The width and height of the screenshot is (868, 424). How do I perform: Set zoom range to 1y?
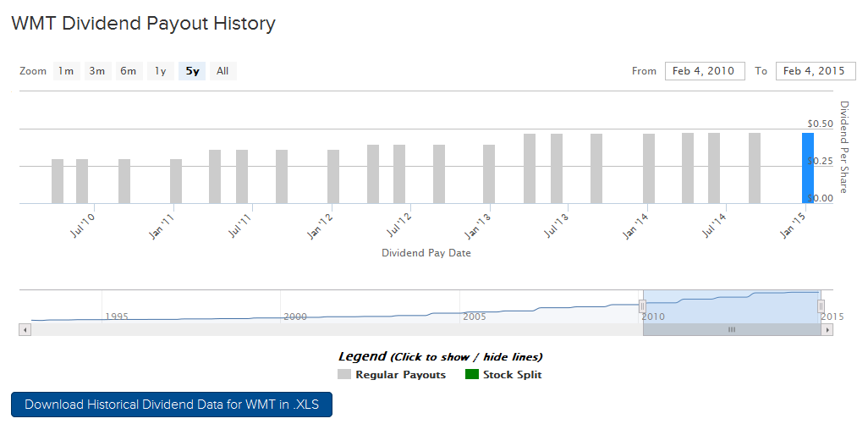point(161,71)
